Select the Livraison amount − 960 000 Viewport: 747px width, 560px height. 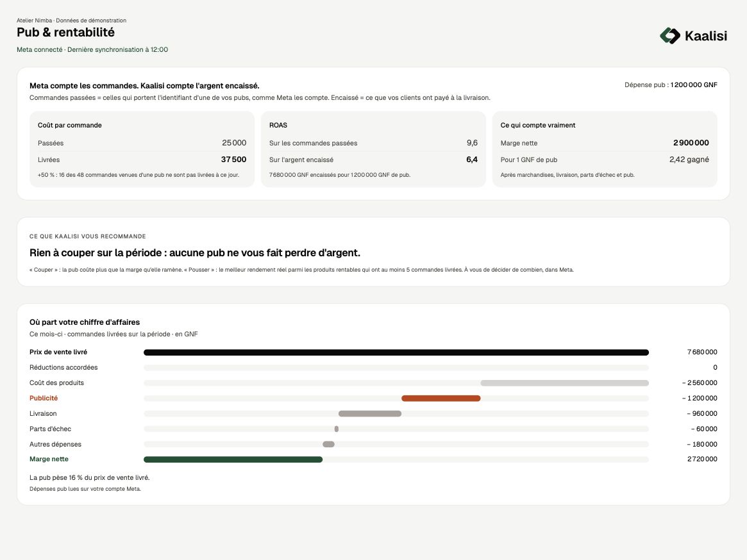coord(702,414)
